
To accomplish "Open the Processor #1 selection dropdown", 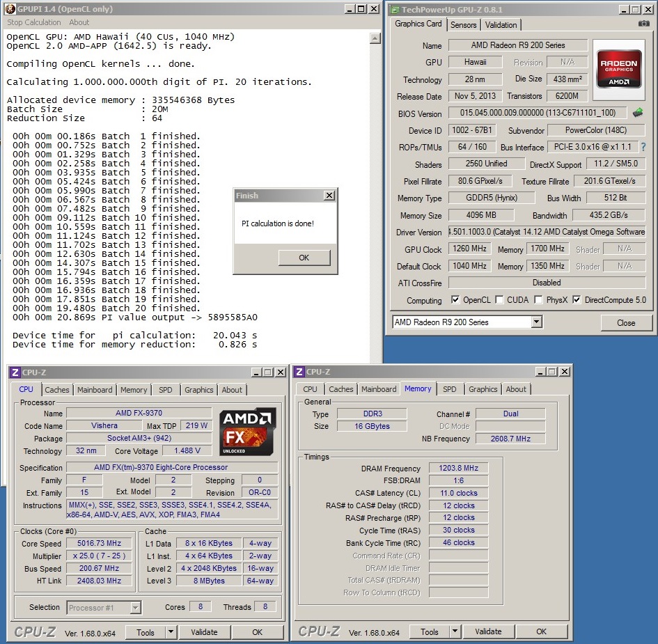I will [x=135, y=607].
